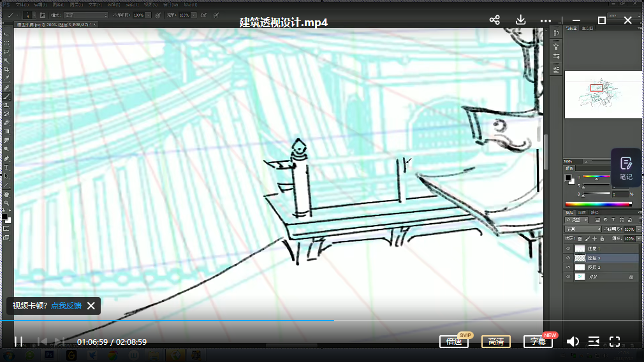Select the Zoom tool in toolbar
This screenshot has height=362, width=644.
(x=6, y=203)
